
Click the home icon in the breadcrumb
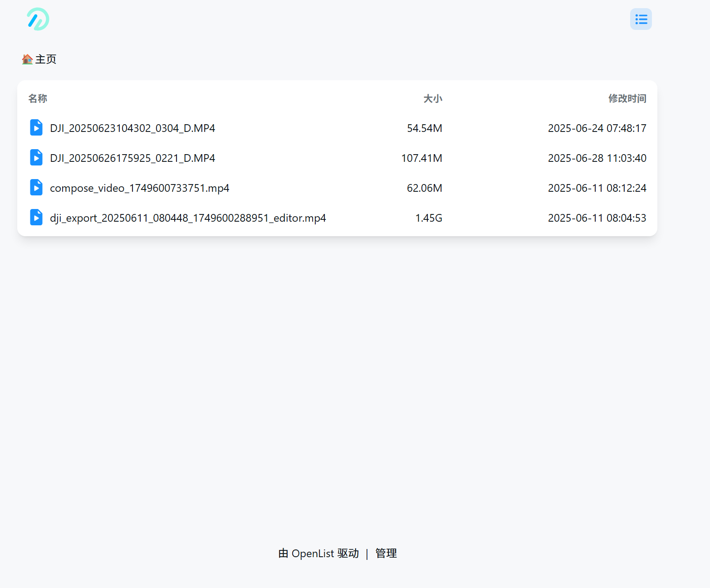[27, 59]
